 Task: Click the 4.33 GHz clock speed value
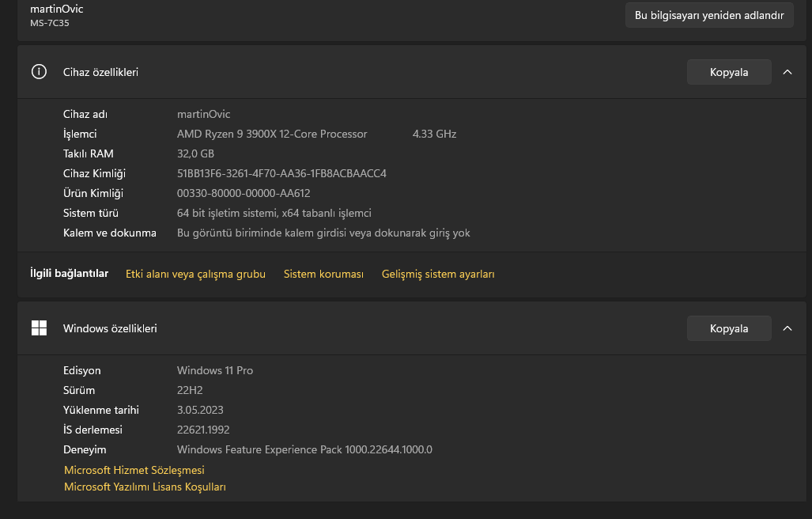434,134
